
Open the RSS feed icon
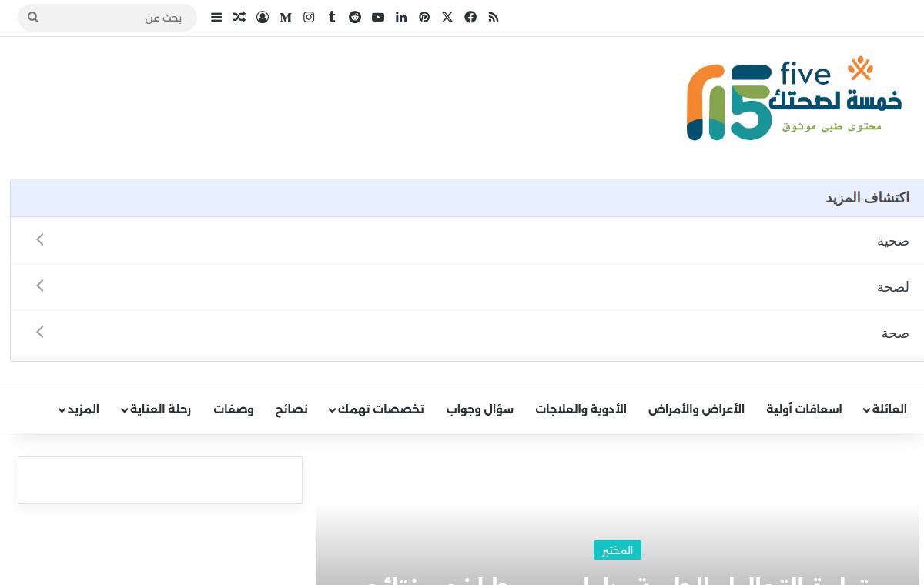pyautogui.click(x=494, y=17)
